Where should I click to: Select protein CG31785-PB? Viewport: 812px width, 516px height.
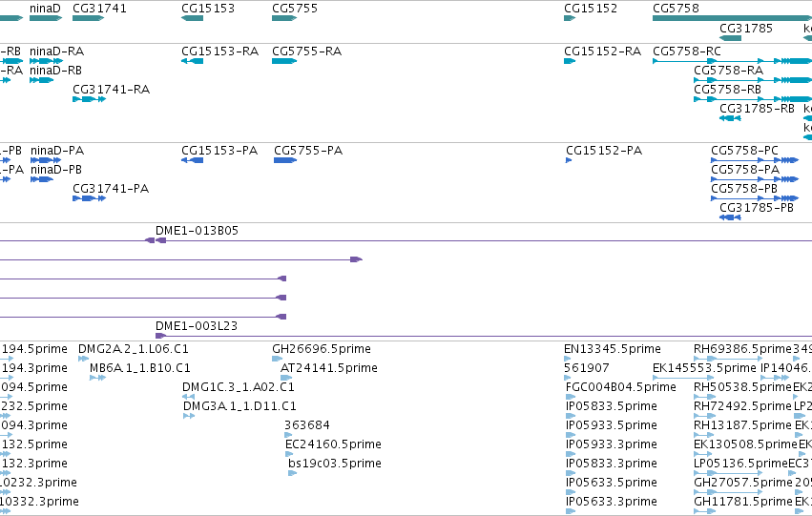tap(730, 217)
